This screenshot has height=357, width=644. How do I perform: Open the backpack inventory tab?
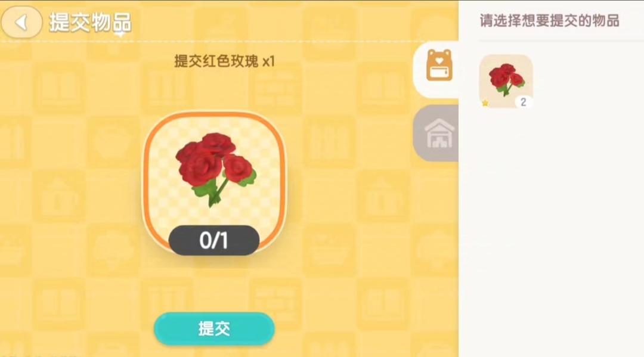436,69
